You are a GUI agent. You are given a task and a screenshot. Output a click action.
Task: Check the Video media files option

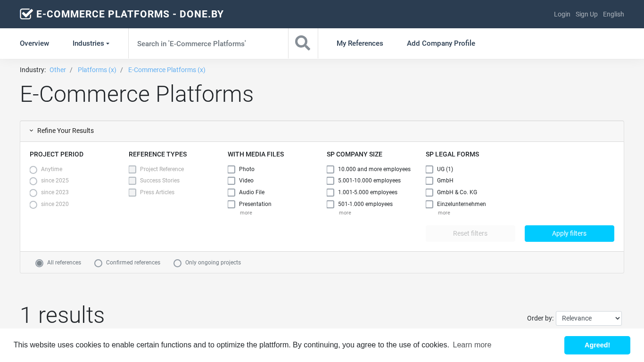click(x=231, y=181)
